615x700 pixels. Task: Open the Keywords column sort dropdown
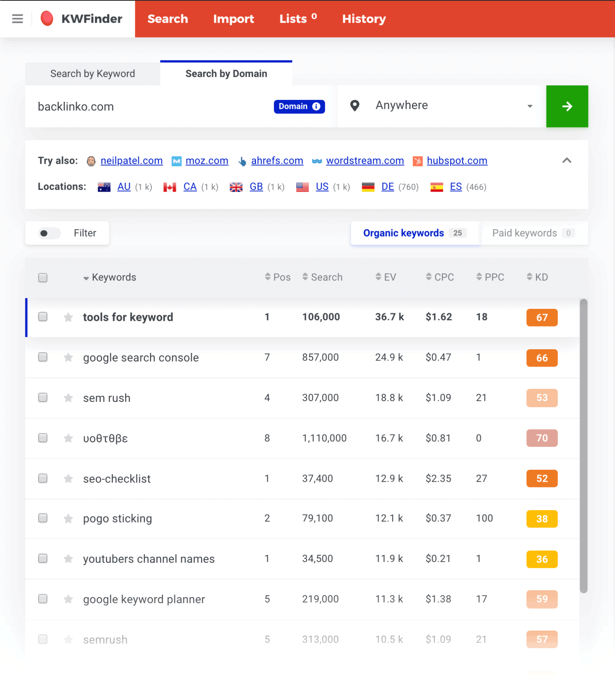pos(86,277)
